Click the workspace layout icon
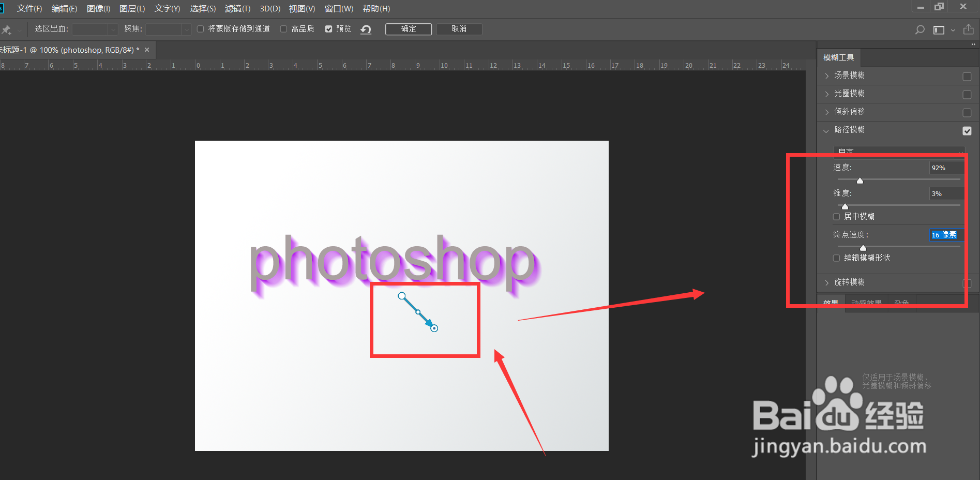Viewport: 980px width, 480px height. tap(939, 30)
